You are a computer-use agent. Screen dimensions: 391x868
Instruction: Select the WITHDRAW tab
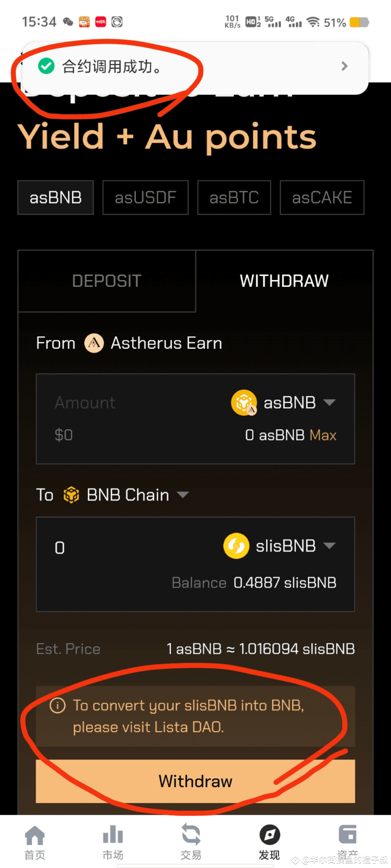pyautogui.click(x=284, y=281)
